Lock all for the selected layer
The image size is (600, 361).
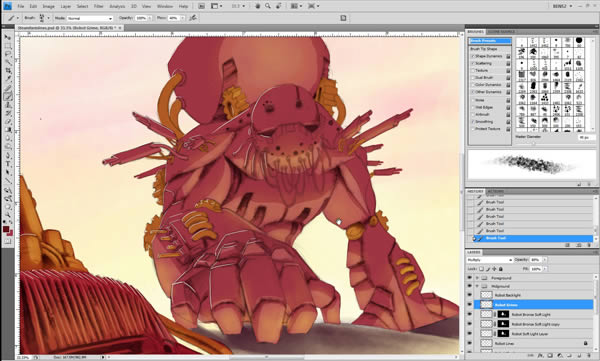pyautogui.click(x=501, y=269)
